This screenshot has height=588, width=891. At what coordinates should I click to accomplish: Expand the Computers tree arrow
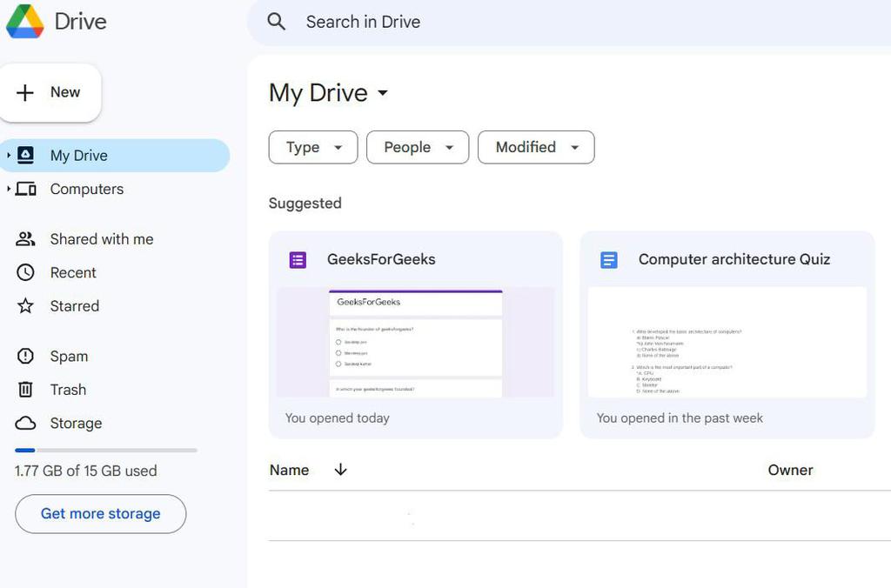point(9,189)
